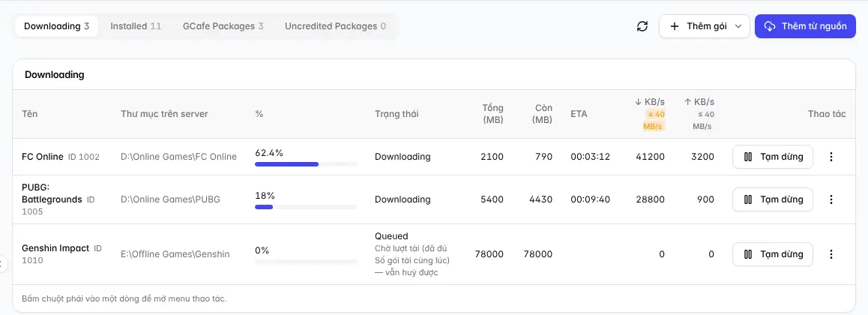Switch to the Installed tab

point(136,26)
